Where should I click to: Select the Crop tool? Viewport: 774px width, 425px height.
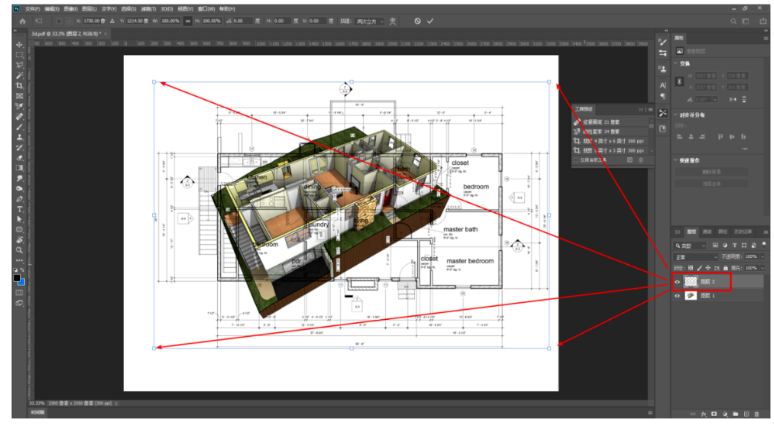pos(20,86)
